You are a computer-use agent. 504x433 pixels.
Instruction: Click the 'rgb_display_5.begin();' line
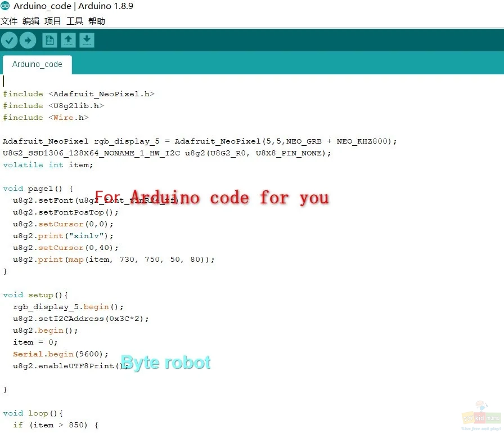click(68, 307)
